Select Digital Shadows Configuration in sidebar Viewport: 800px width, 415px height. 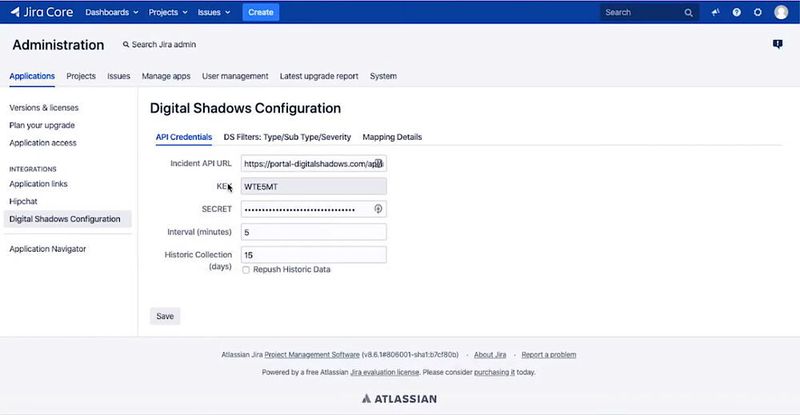pos(67,219)
